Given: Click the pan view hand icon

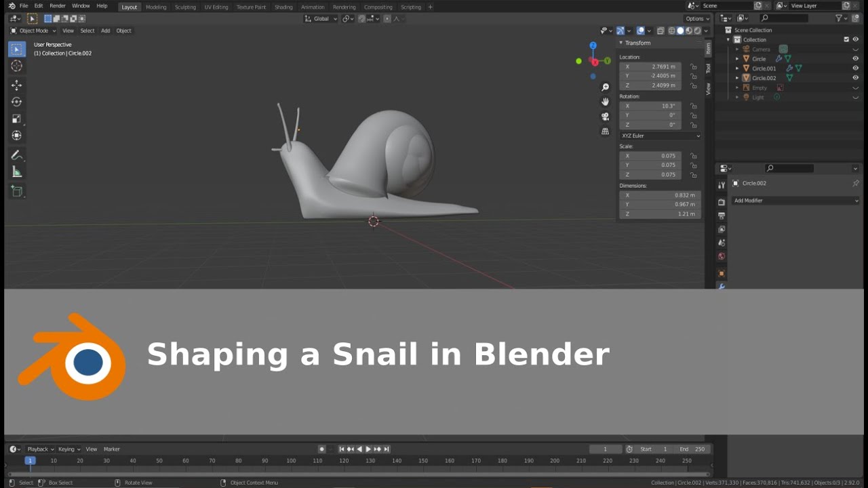Looking at the screenshot, I should click(x=606, y=102).
